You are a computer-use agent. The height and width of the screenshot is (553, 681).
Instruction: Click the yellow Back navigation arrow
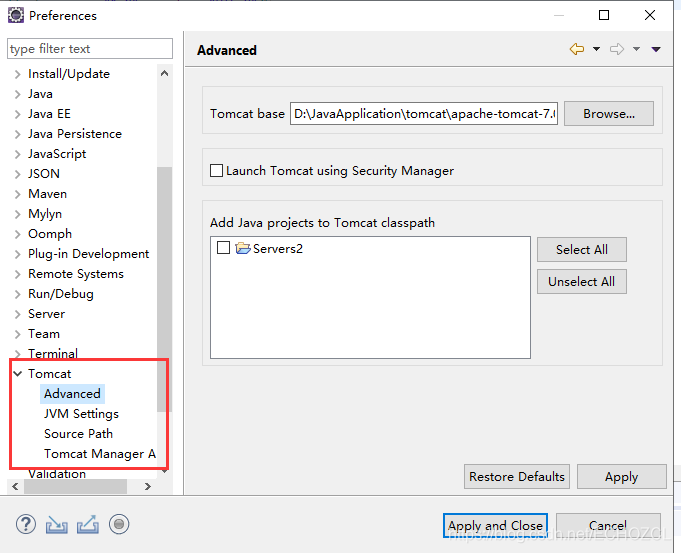click(x=577, y=49)
